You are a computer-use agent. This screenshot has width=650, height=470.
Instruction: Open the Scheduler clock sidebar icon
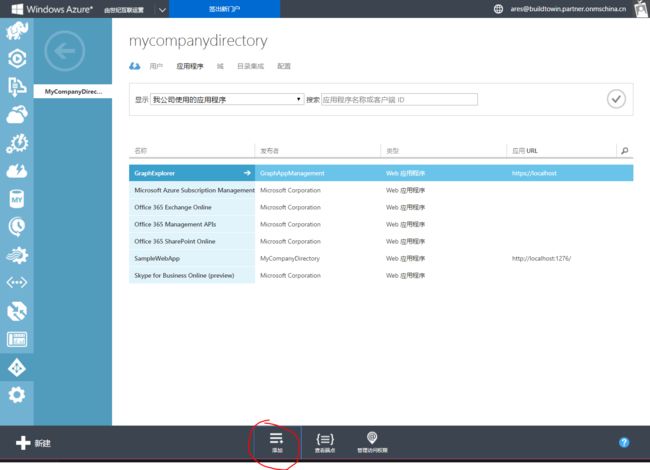17,227
